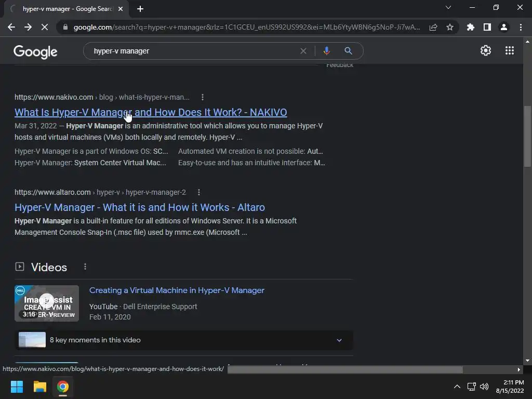The width and height of the screenshot is (532, 399).
Task: Toggle Chrome side panel
Action: tap(487, 27)
